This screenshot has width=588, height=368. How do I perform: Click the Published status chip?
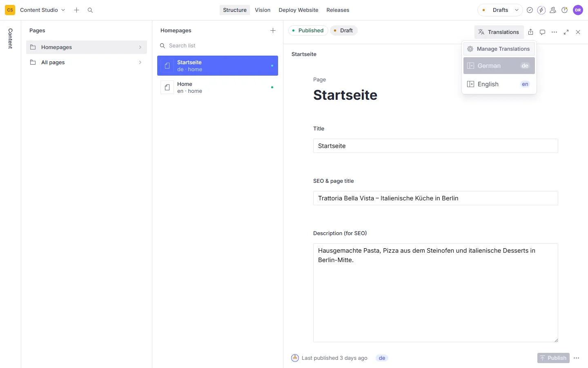pyautogui.click(x=308, y=30)
